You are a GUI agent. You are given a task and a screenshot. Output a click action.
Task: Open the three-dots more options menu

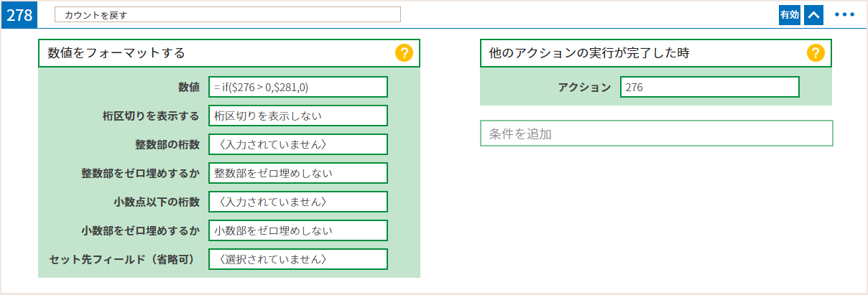click(845, 15)
